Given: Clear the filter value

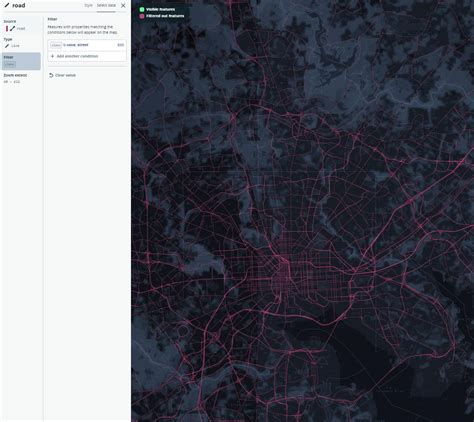Looking at the screenshot, I should coord(62,75).
